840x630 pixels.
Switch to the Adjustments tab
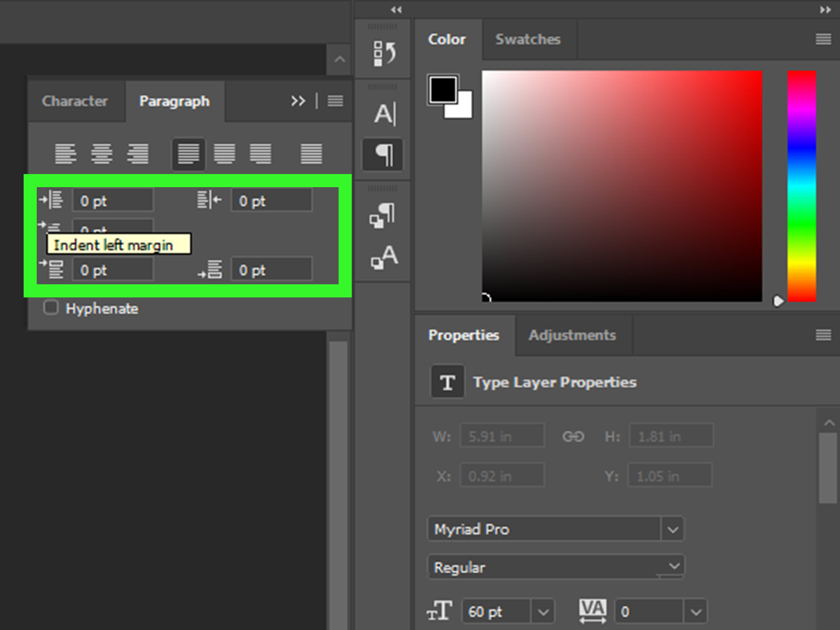tap(572, 335)
